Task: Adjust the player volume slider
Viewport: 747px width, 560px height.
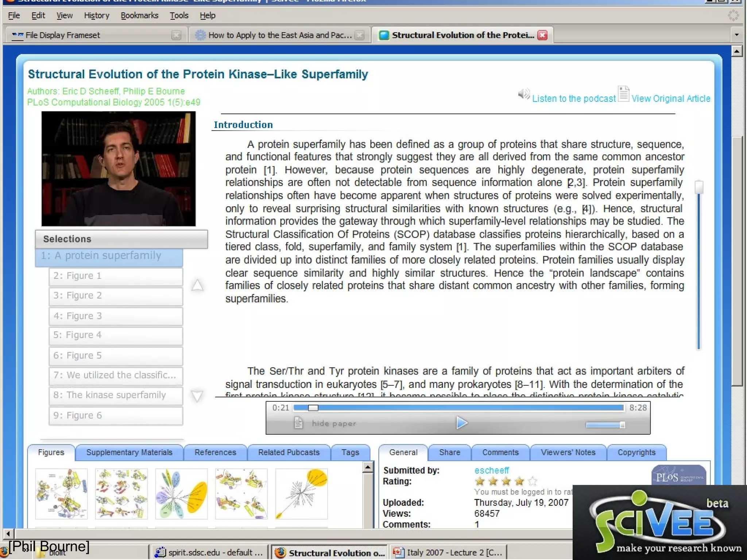Action: (x=605, y=425)
